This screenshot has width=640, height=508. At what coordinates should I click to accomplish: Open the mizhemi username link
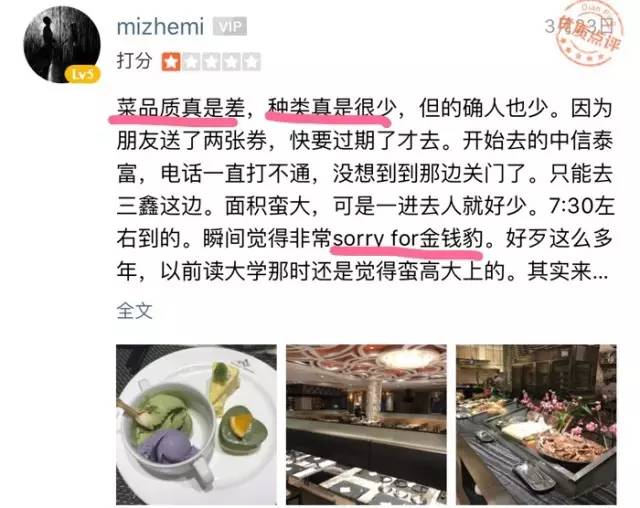[x=160, y=27]
